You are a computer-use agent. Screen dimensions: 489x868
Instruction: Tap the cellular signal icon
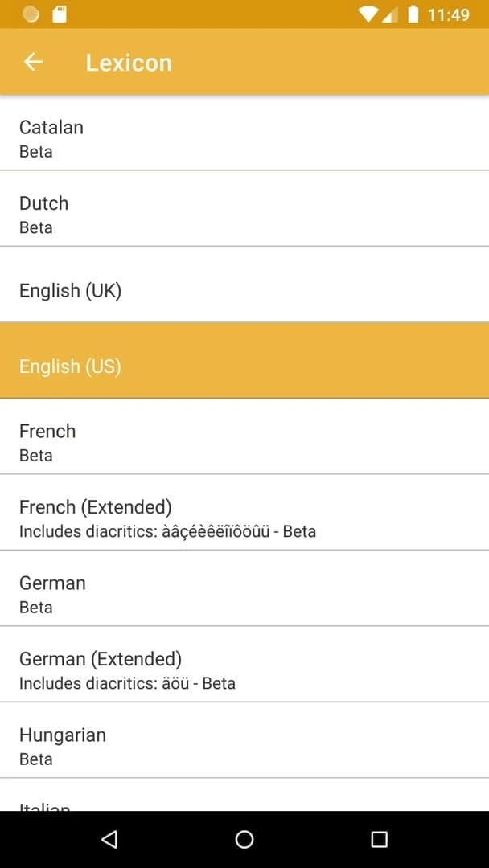click(x=390, y=14)
